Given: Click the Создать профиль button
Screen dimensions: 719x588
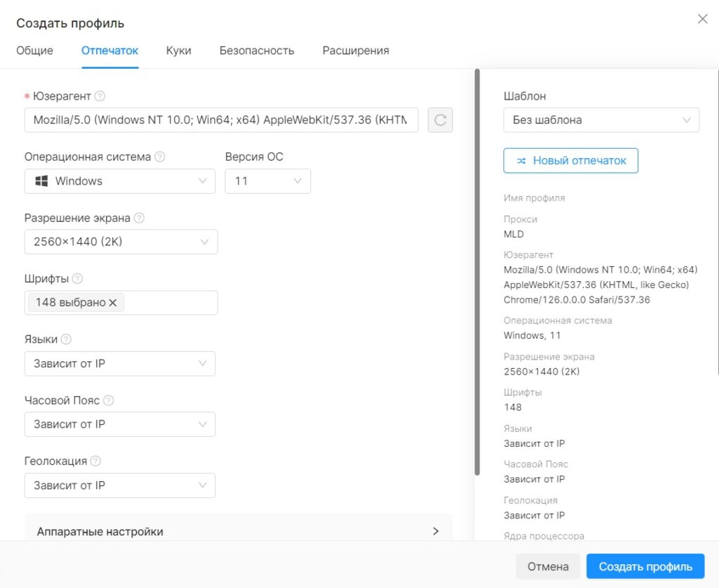Looking at the screenshot, I should [645, 566].
